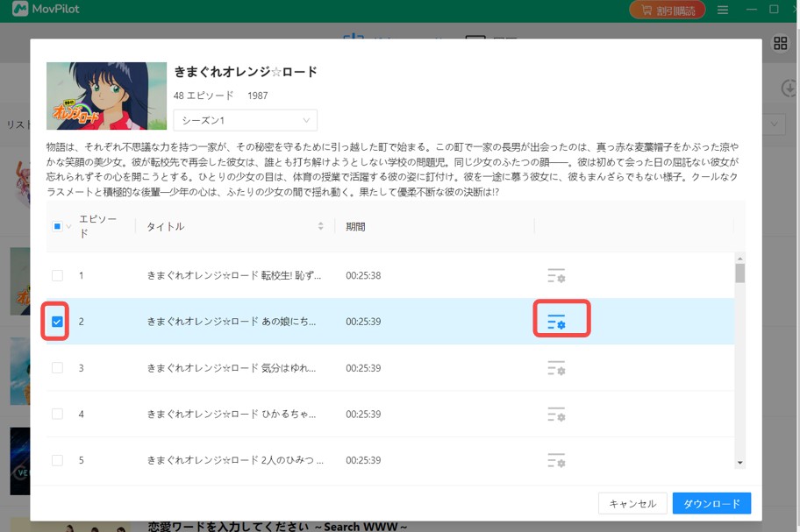Open settings icon for episode 1
Screen dimensions: 800x532
coord(556,276)
